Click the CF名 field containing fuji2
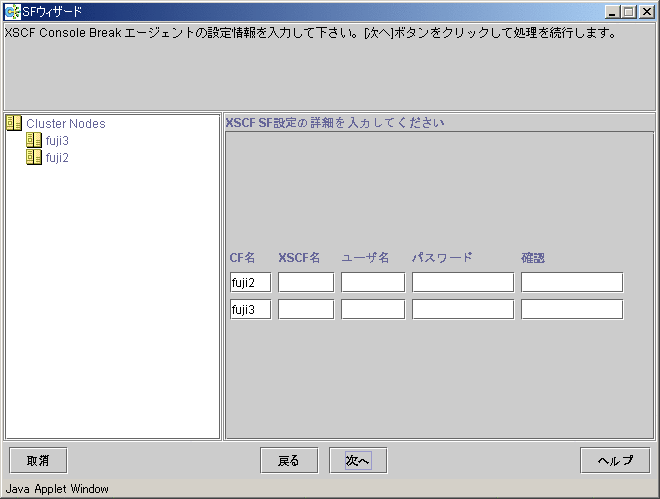This screenshot has height=499, width=660. pos(250,282)
